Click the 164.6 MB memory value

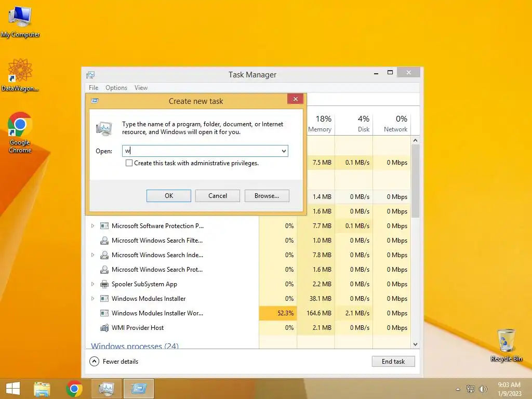pos(319,313)
